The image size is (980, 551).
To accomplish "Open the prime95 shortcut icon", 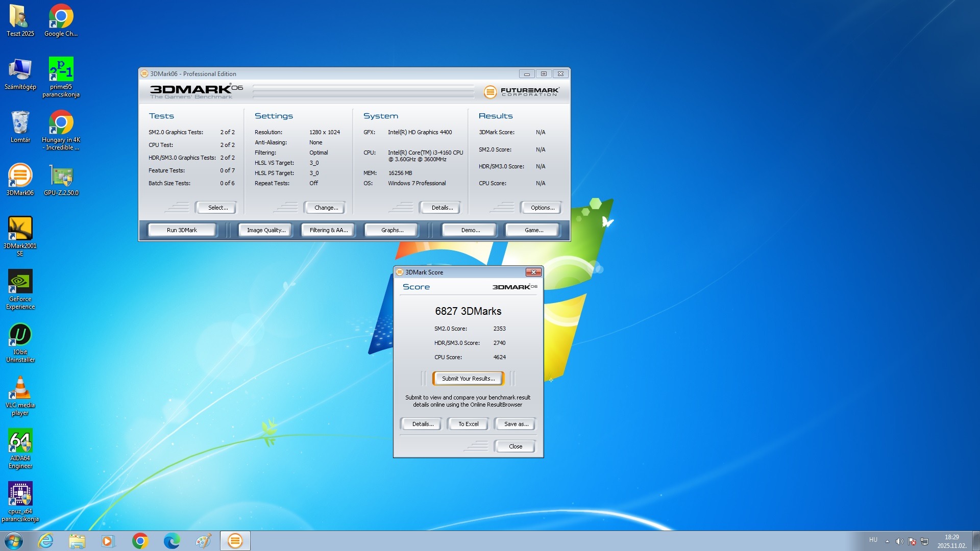I will pos(61,70).
